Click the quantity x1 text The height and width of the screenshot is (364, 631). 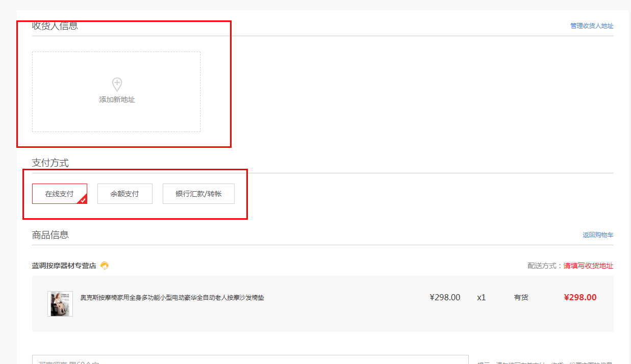point(482,297)
